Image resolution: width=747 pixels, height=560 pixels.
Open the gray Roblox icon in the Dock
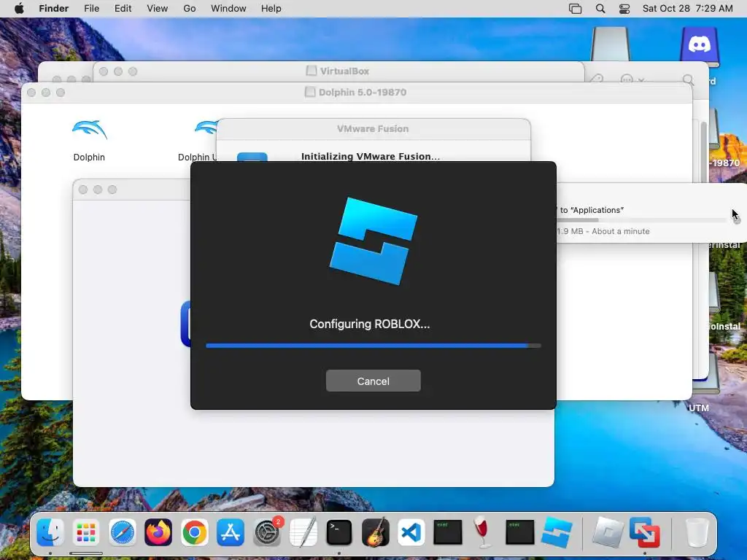608,532
